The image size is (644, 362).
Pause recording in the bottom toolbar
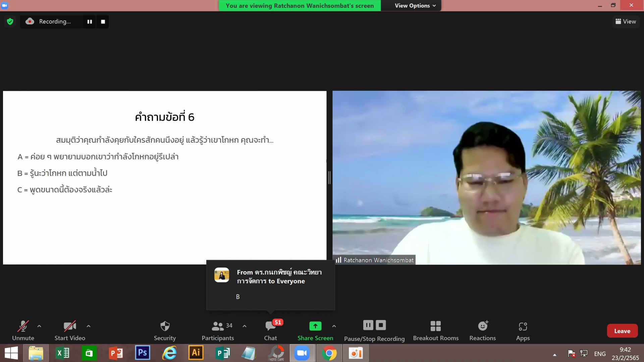(x=368, y=325)
